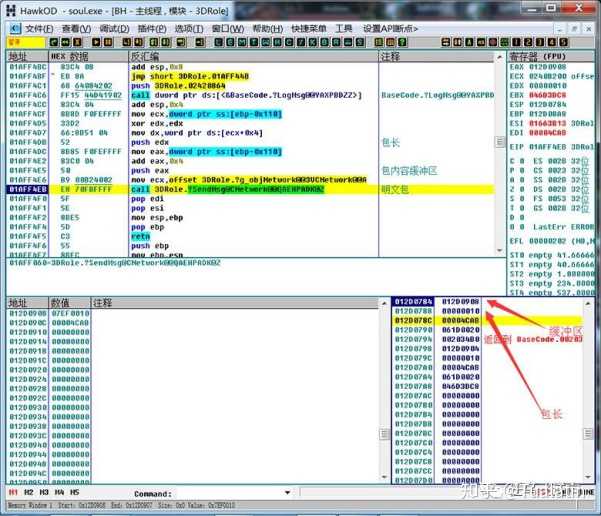Select the 'retn' instruction line
The image size is (601, 516).
point(250,236)
